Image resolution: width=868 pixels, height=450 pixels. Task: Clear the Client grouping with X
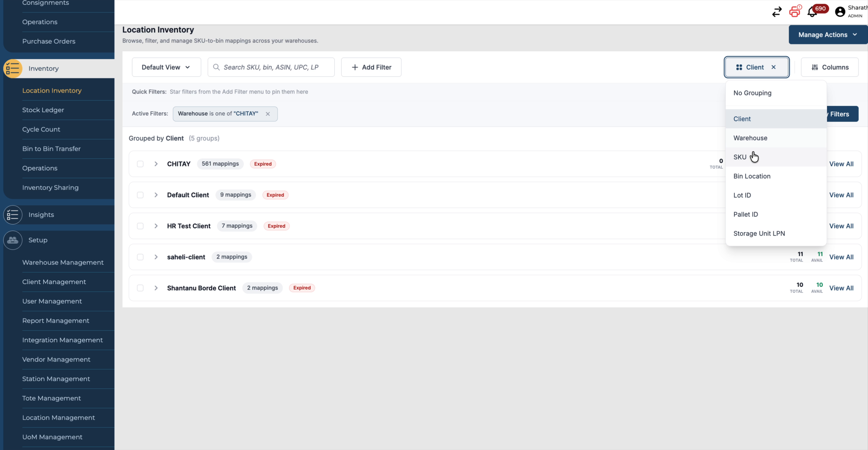click(x=774, y=67)
